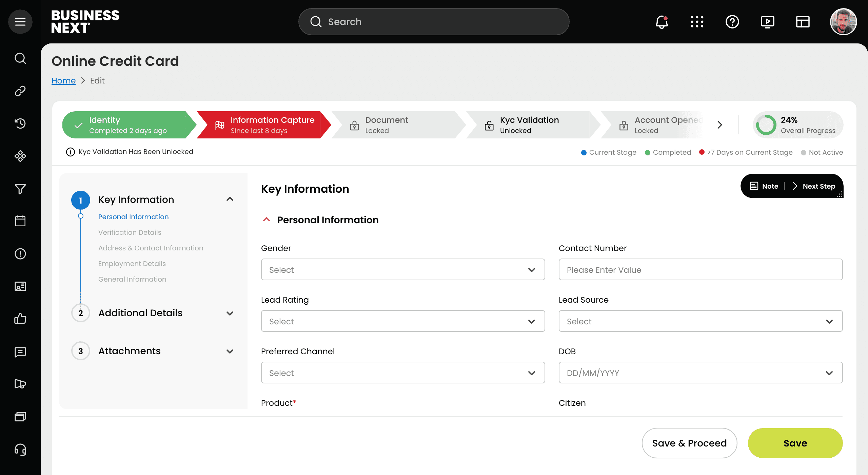The width and height of the screenshot is (868, 475).
Task: Select Verification Details in step list
Action: 130,232
